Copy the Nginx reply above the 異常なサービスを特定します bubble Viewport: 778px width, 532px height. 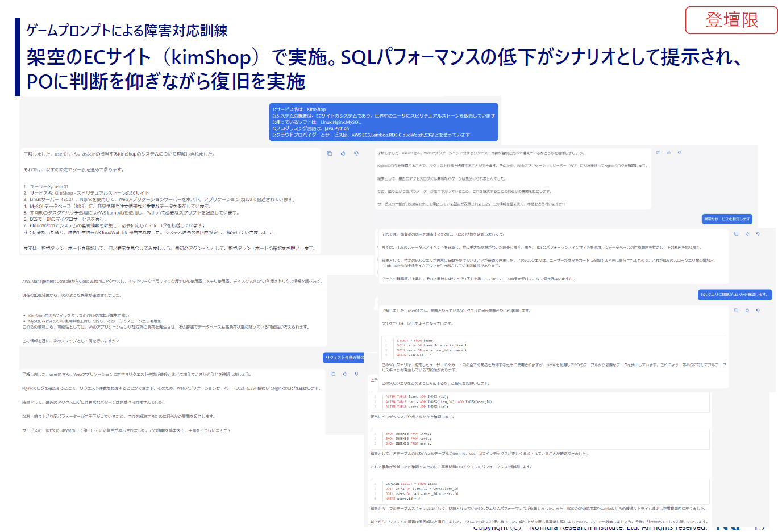click(x=659, y=153)
